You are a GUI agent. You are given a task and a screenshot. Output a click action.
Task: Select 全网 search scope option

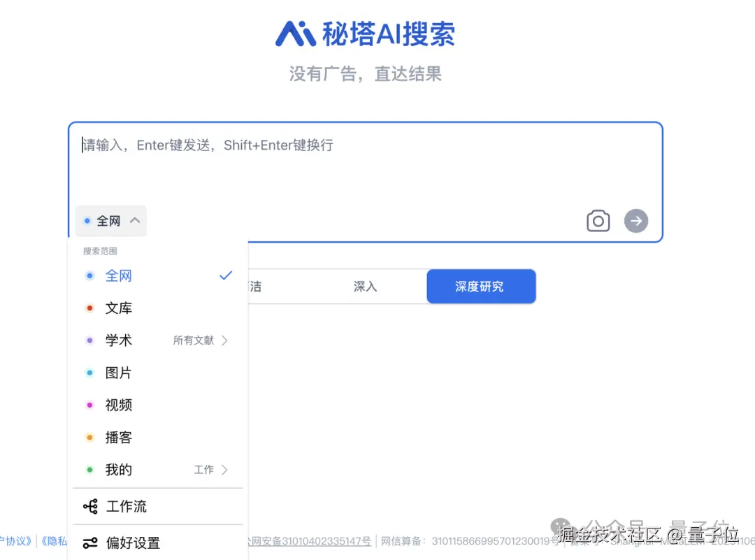[158, 276]
